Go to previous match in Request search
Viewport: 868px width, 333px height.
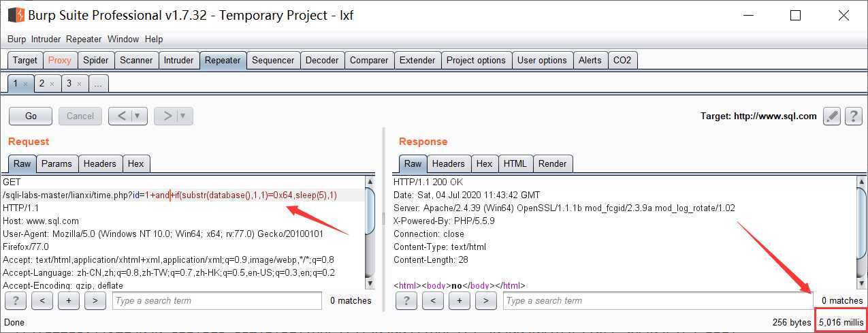coord(42,300)
